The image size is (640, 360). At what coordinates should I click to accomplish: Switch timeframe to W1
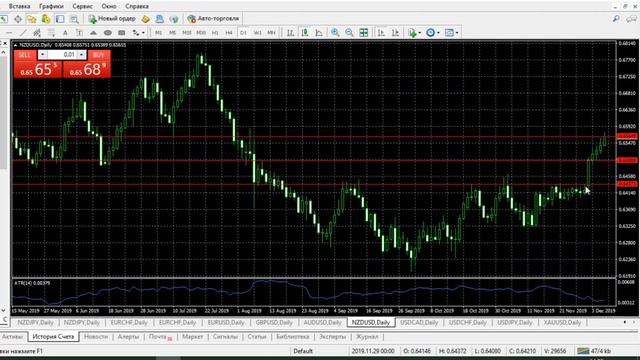257,33
